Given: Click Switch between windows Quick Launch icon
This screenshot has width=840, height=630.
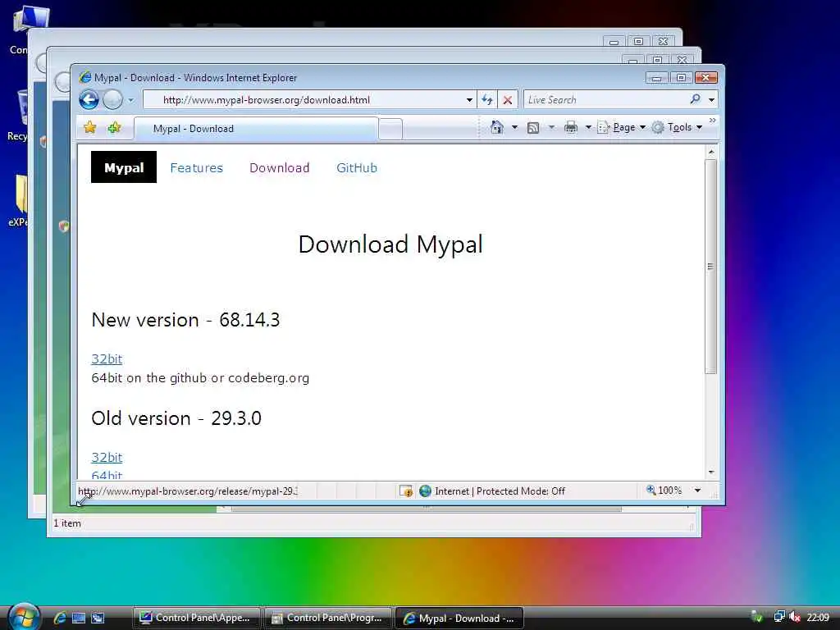Looking at the screenshot, I should click(x=98, y=618).
